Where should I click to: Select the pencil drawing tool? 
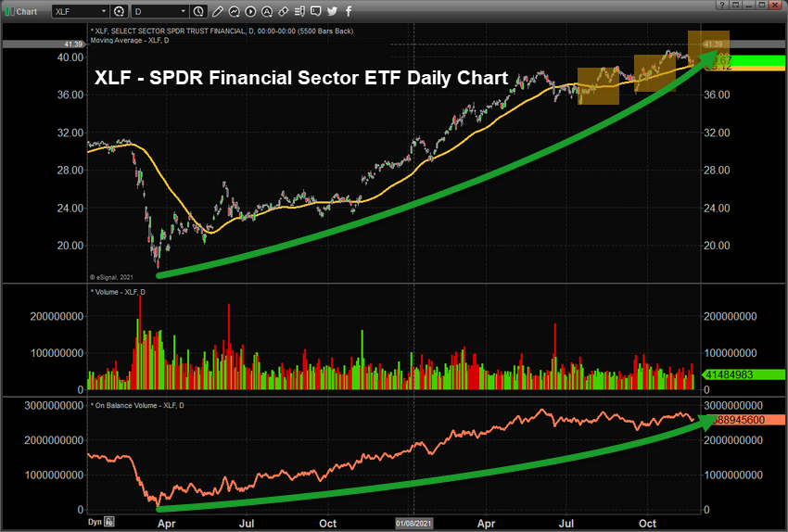[x=218, y=11]
